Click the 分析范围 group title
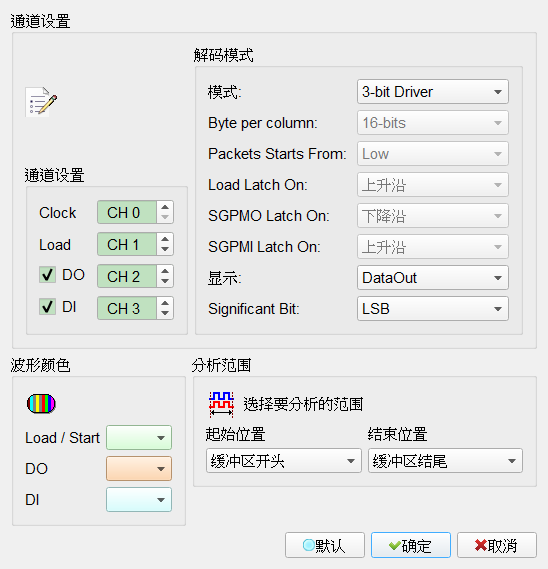Image resolution: width=548 pixels, height=569 pixels. 221,365
